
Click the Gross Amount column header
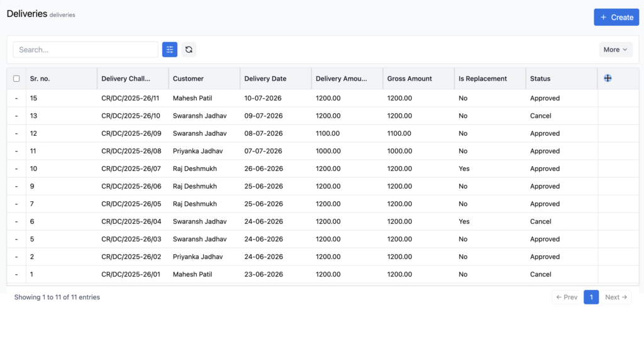click(x=409, y=79)
